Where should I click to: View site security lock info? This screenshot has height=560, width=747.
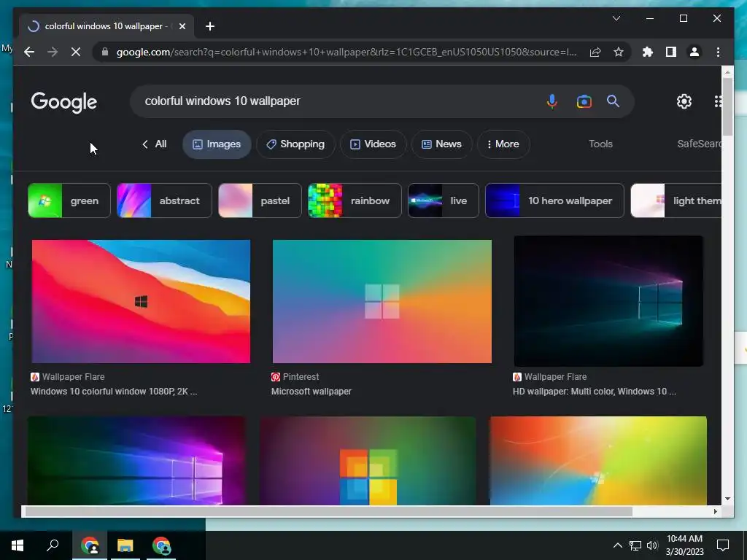[105, 52]
